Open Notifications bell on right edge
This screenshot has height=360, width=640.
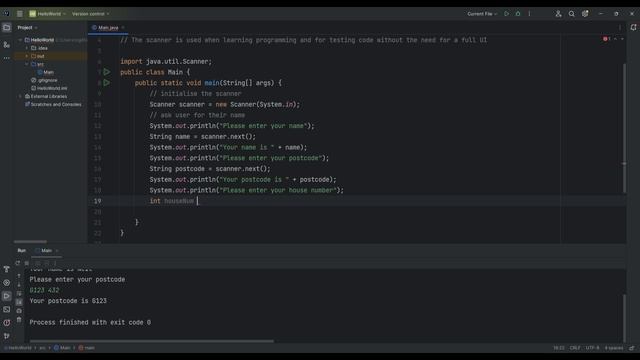(x=633, y=27)
